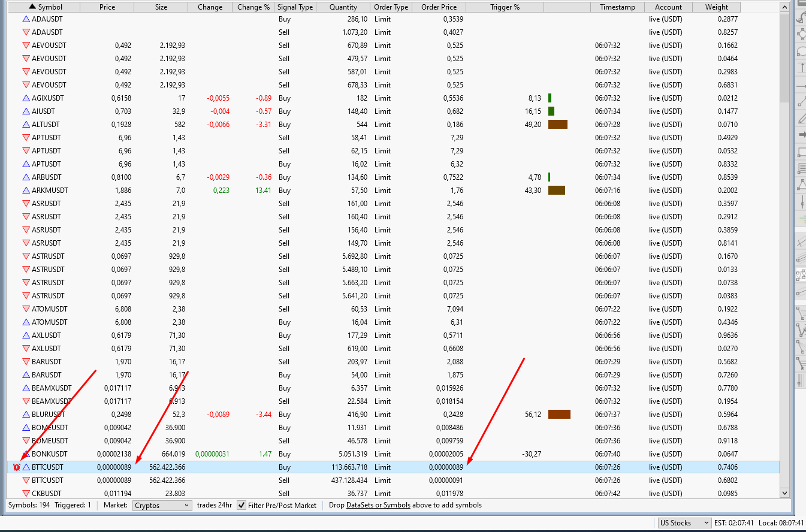The height and width of the screenshot is (532, 806).
Task: Open the Market Cryptos dropdown
Action: coord(162,506)
